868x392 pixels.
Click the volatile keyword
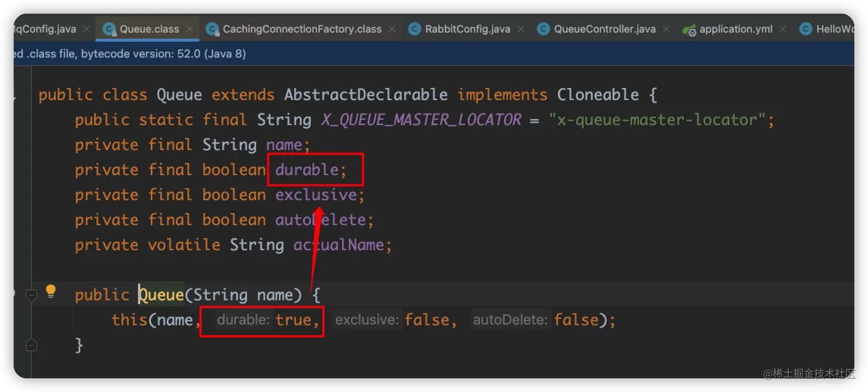pyautogui.click(x=184, y=245)
